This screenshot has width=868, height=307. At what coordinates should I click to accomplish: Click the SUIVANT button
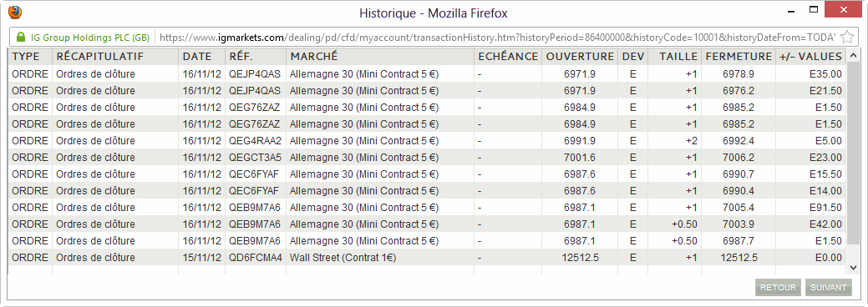[x=828, y=287]
